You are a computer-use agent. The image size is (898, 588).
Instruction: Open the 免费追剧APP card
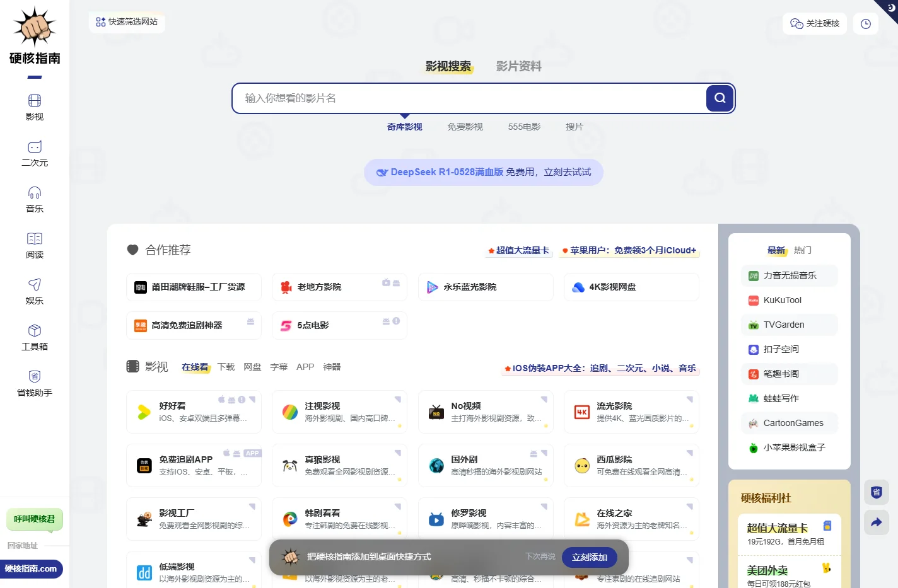point(194,466)
